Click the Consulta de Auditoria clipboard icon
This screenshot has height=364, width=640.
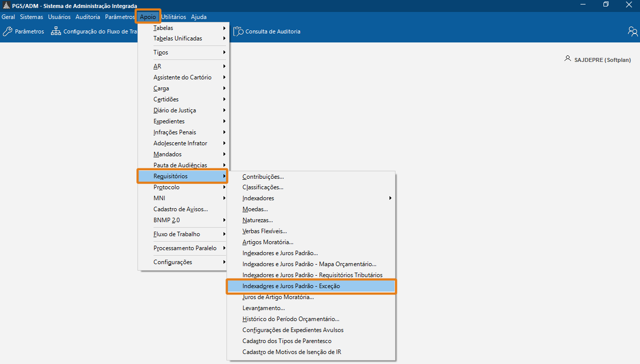[x=238, y=31]
